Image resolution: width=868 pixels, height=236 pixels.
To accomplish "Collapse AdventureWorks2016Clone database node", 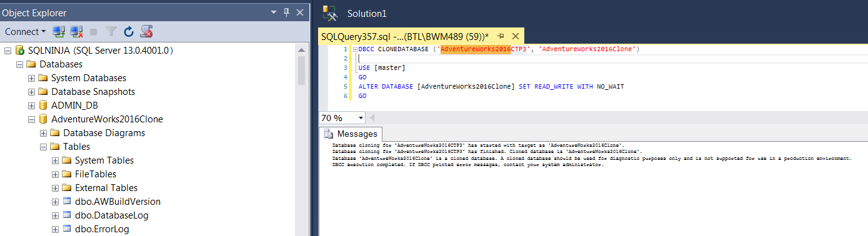I will [31, 119].
